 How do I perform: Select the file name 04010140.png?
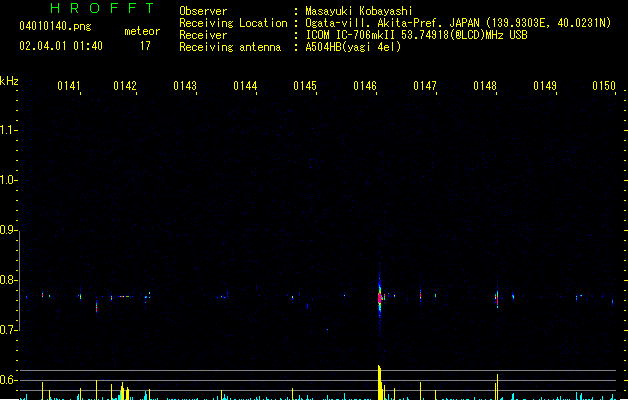[x=55, y=26]
